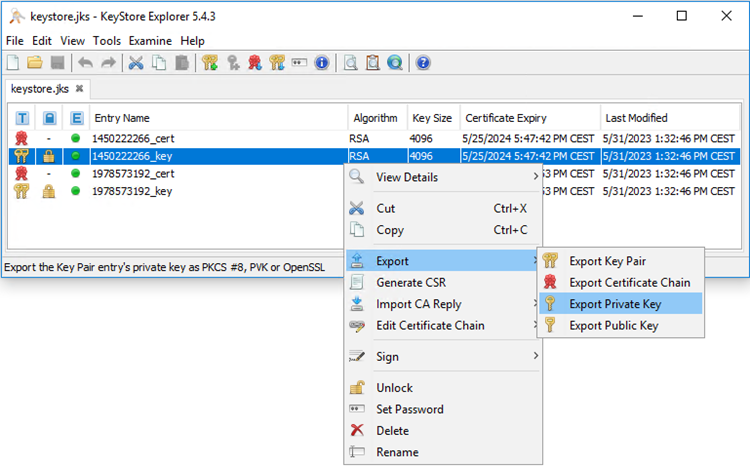Open keystore Properties info icon
This screenshot has width=750, height=467.
[x=321, y=63]
